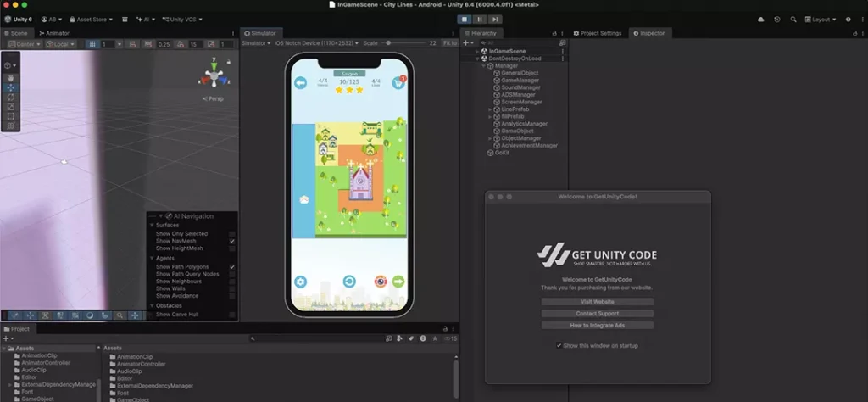
Task: Uncheck Show Path Polygons checkbox
Action: point(232,267)
